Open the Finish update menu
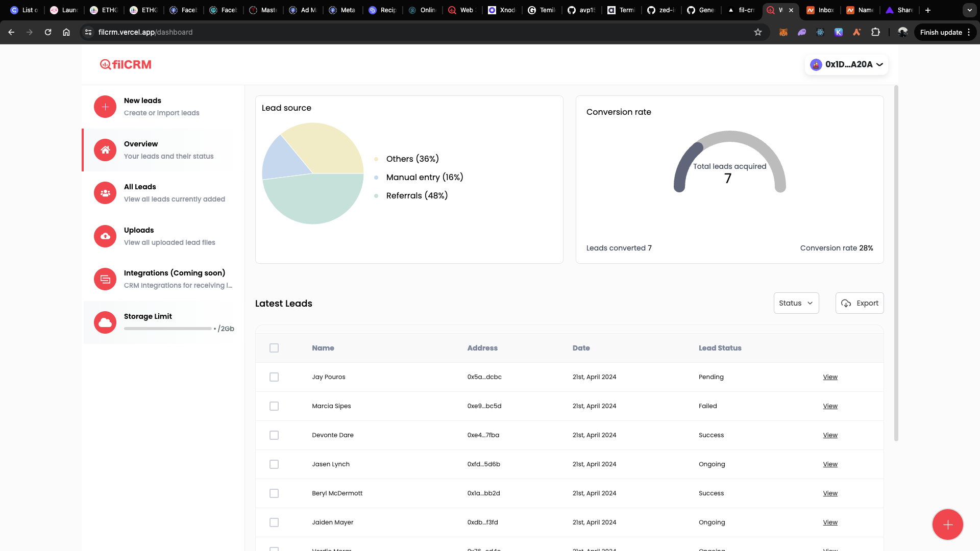The width and height of the screenshot is (980, 551). (x=945, y=32)
